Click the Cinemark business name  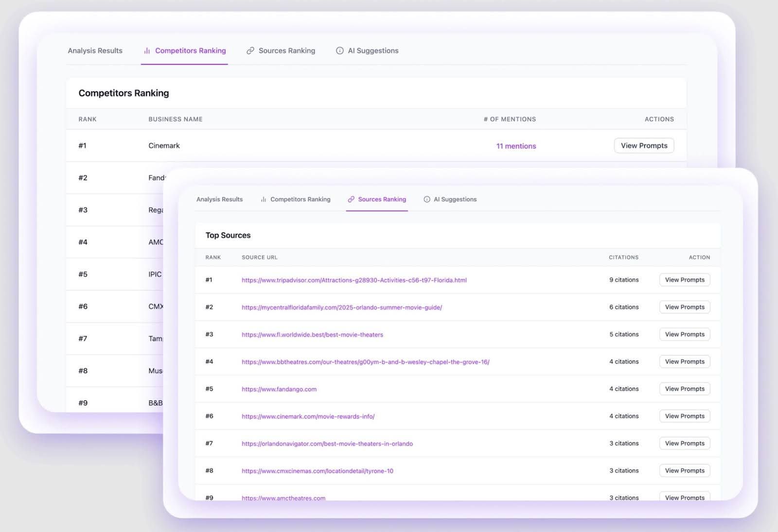(164, 146)
